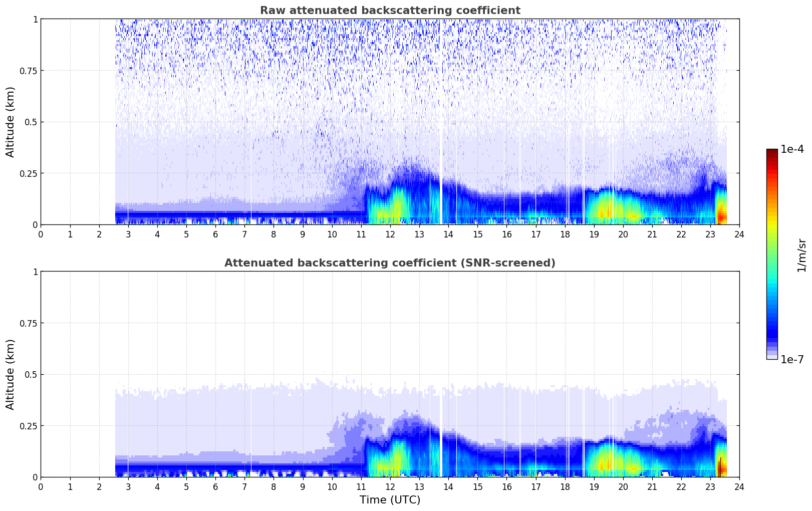This screenshot has width=812, height=511.
Task: Click the 'Attenuated backscattering coefficient (SNR-screened)' title
Action: click(x=390, y=263)
